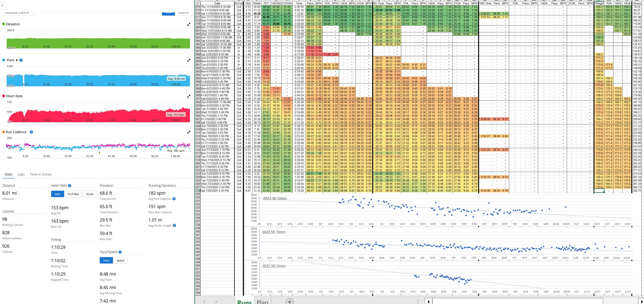Select the 14DWA column header cell

[276, 4]
